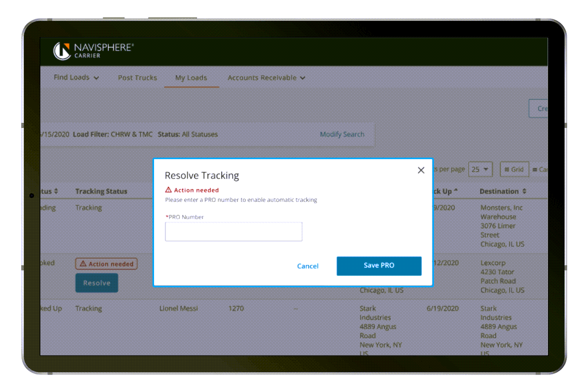The image size is (588, 392).
Task: Click the sort arrows next to Status column
Action: point(56,191)
